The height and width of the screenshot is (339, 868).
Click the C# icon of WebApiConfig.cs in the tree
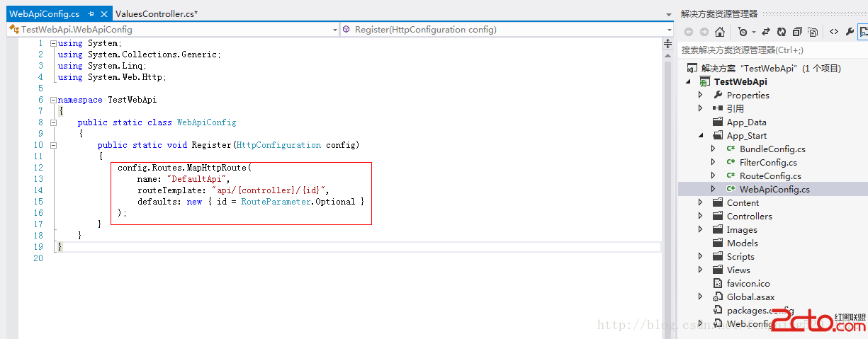pyautogui.click(x=731, y=189)
